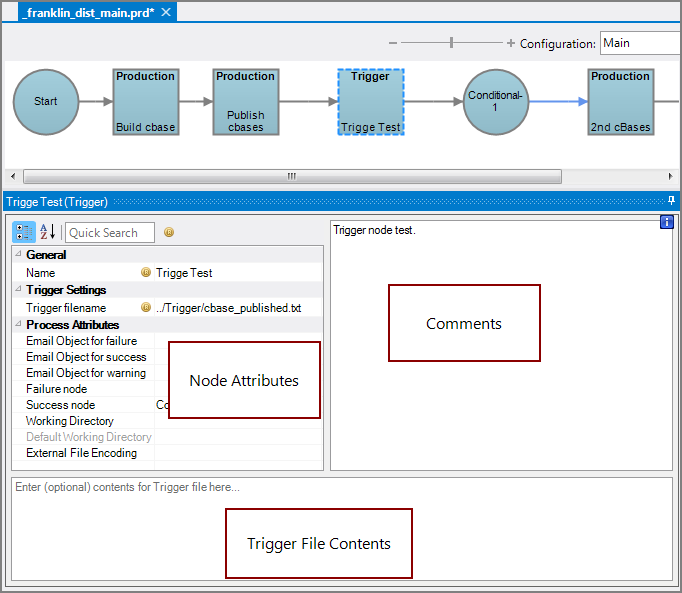Select the 'Default Working Directory' row
Image resolution: width=682 pixels, height=593 pixels.
(x=167, y=437)
